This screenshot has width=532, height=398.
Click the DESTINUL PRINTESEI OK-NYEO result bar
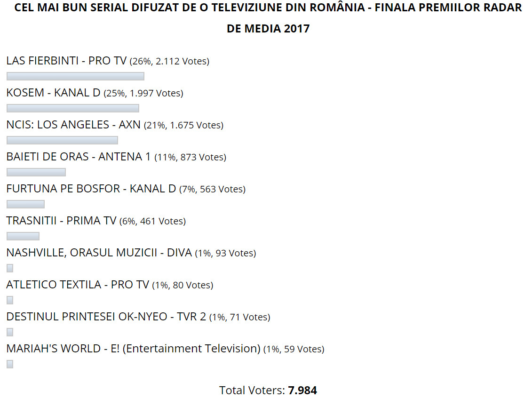point(10,332)
